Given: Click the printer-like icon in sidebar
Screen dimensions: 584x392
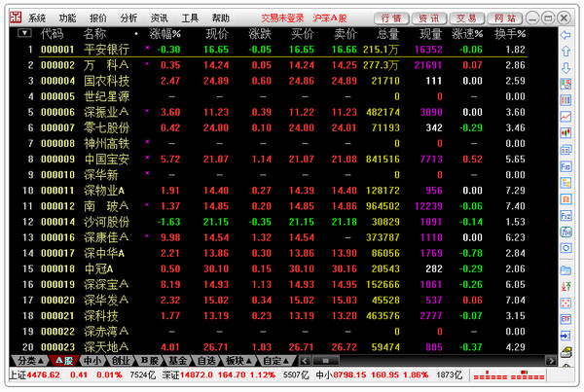Looking at the screenshot, I should click(x=566, y=352).
